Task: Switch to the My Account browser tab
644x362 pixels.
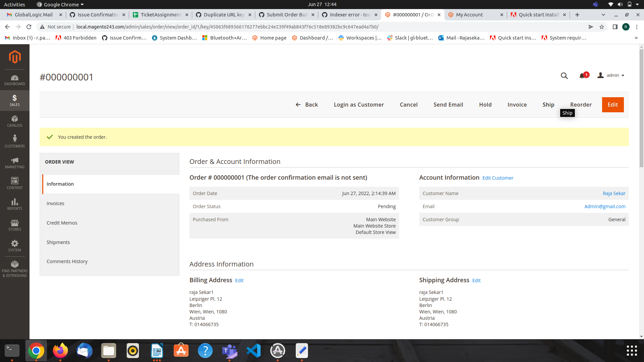Action: click(470, 14)
